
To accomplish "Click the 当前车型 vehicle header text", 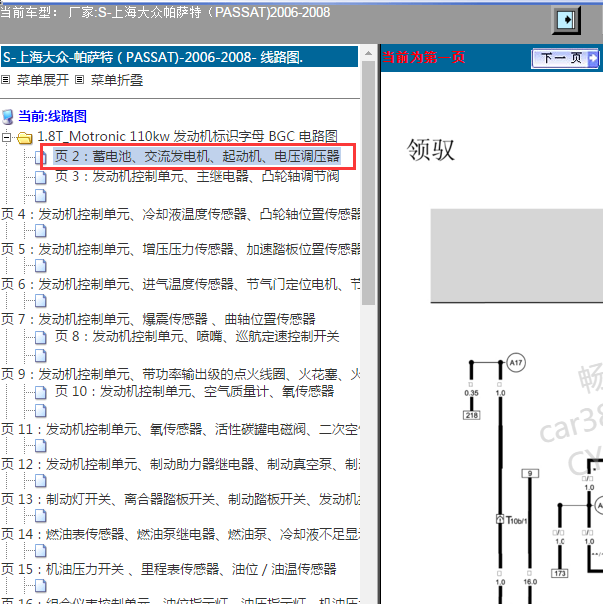I will [x=165, y=12].
